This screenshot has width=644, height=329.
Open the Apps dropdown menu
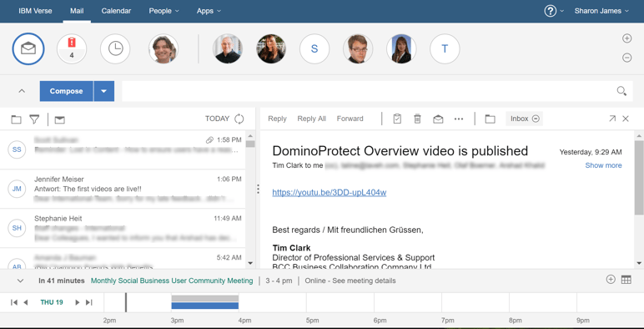[209, 11]
